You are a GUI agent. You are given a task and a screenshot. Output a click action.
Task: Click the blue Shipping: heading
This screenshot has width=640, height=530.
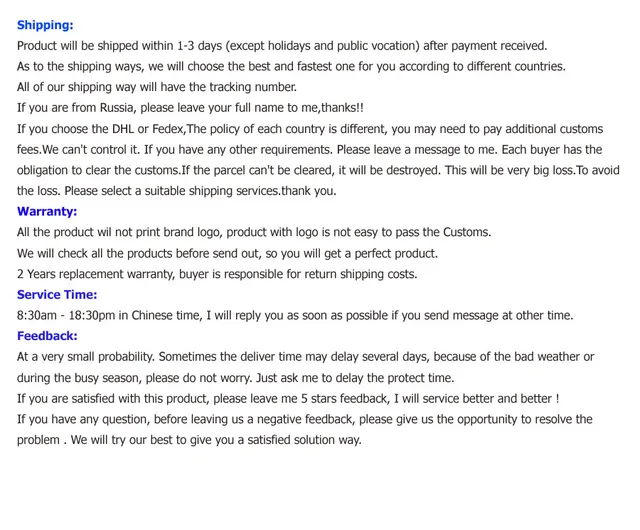click(x=45, y=25)
